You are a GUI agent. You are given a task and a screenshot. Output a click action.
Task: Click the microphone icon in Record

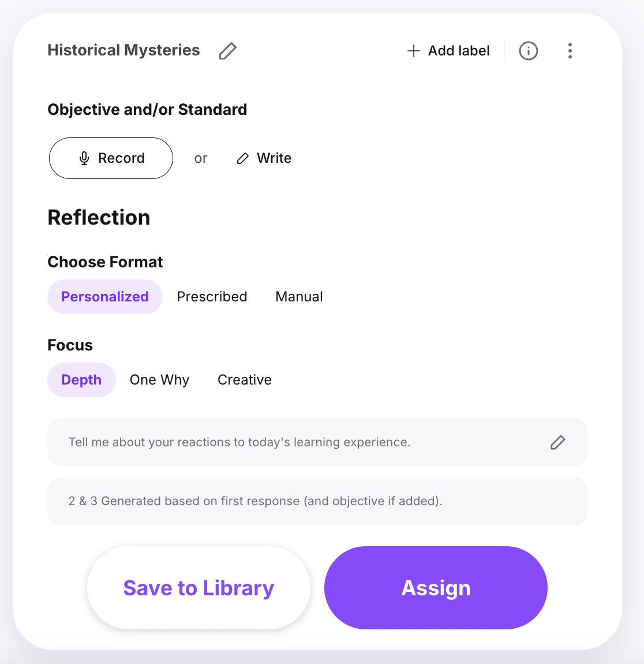[84, 158]
